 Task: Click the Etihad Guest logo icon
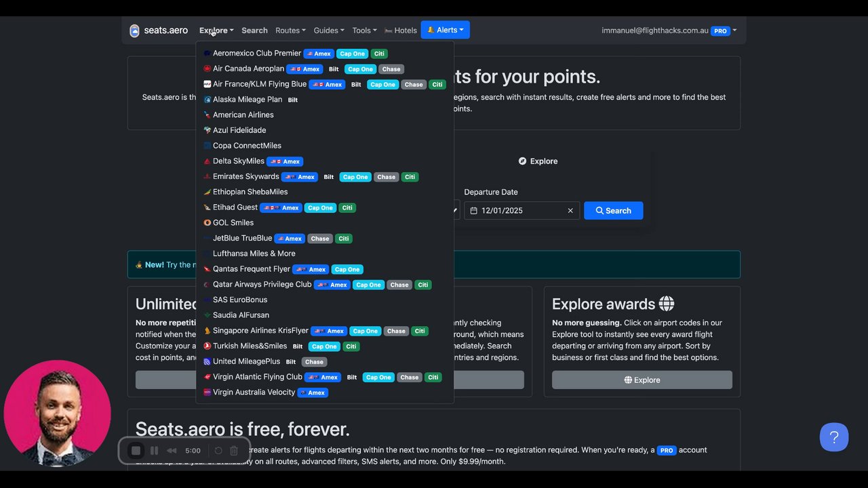click(208, 207)
